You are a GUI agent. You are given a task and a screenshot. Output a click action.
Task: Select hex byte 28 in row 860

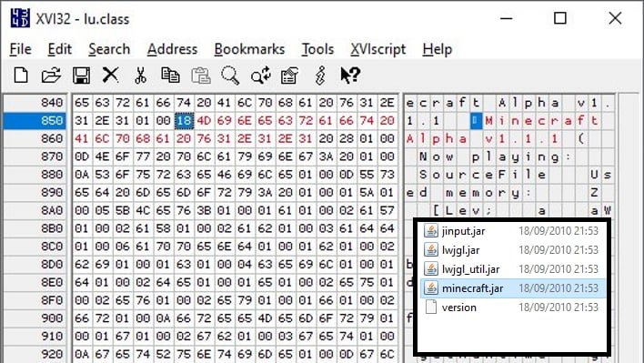347,139
